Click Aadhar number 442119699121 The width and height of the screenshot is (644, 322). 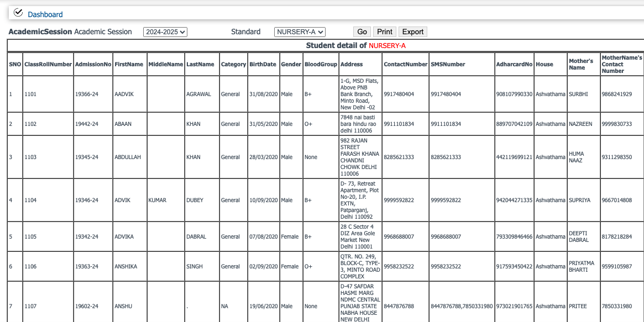coord(514,157)
